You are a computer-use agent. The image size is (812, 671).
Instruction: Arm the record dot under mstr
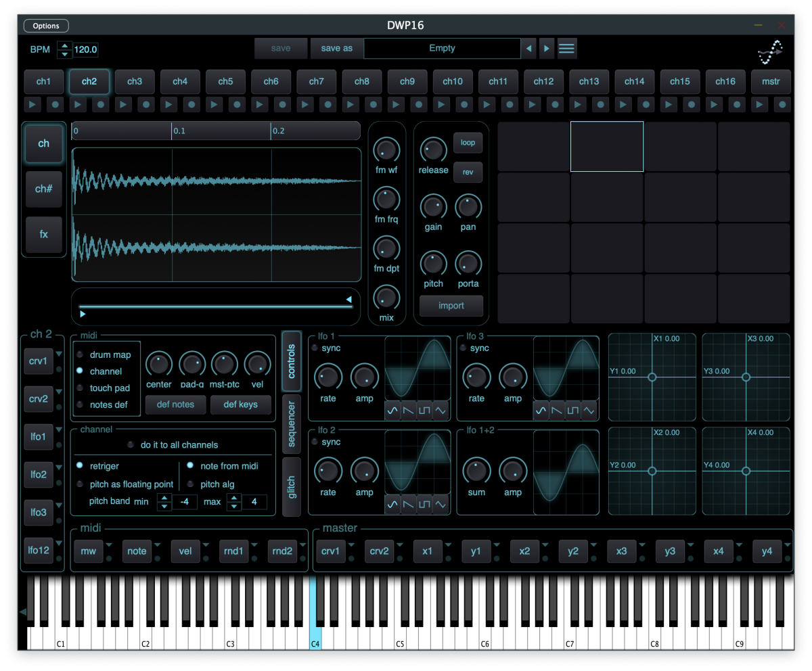click(782, 105)
